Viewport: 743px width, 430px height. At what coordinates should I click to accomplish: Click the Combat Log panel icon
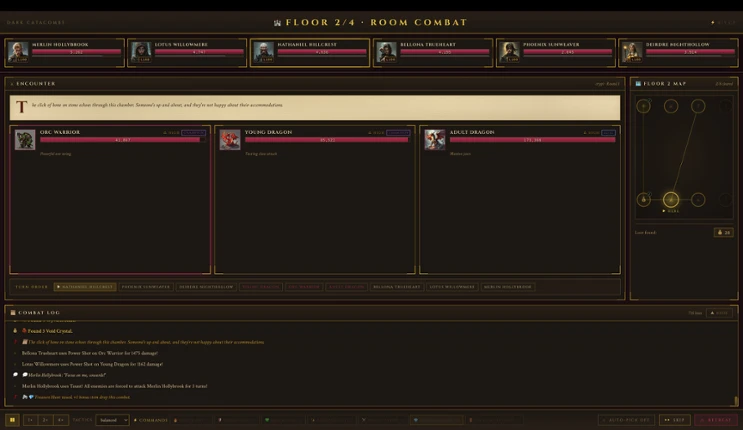point(13,312)
